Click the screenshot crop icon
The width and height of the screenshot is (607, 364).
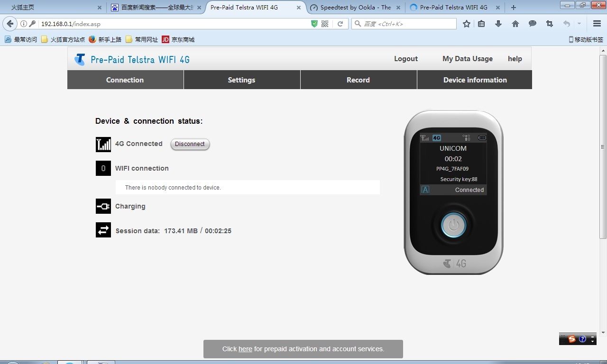pos(550,24)
